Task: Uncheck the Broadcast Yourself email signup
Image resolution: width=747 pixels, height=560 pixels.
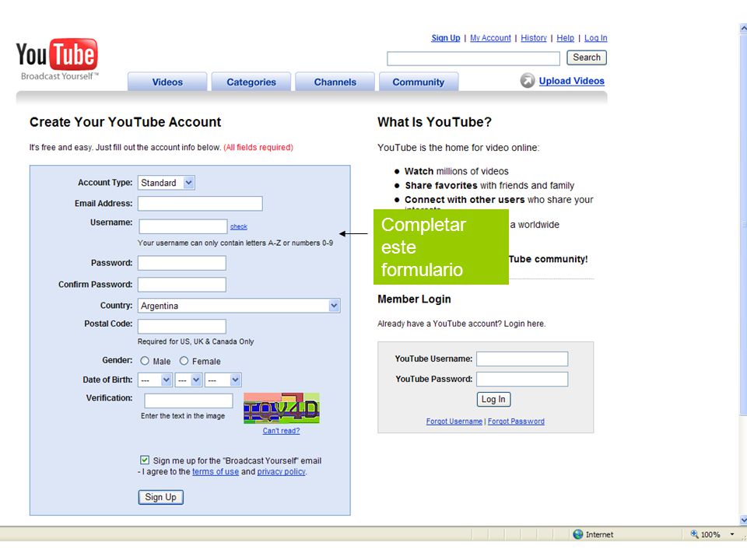Action: tap(145, 460)
